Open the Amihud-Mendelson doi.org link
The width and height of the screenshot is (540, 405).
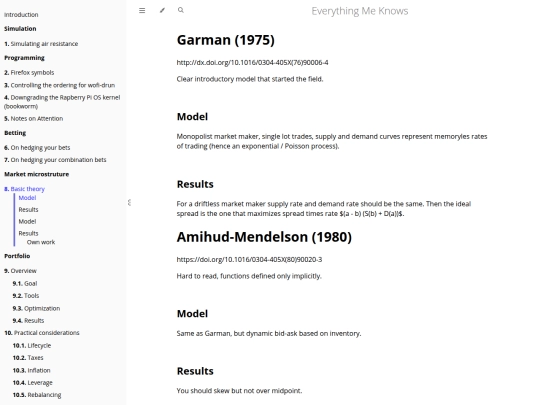point(249,260)
